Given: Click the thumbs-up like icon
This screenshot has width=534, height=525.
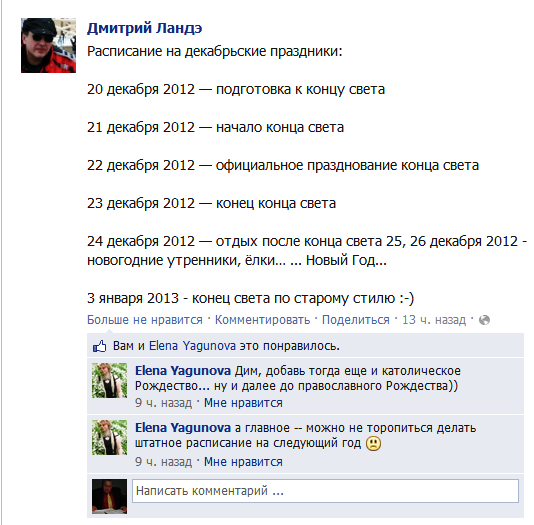Looking at the screenshot, I should coord(99,347).
